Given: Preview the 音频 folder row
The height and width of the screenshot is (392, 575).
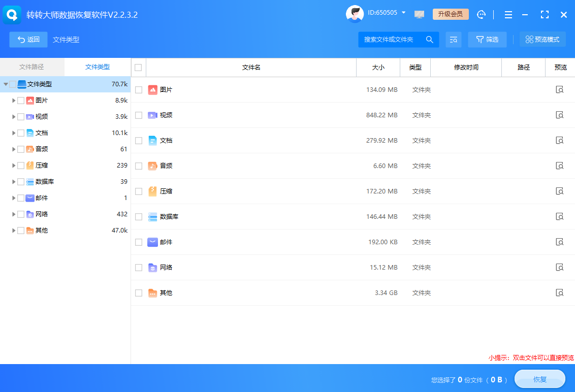Looking at the screenshot, I should 560,166.
